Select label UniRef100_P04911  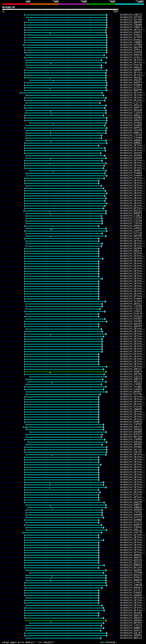click(x=131, y=40)
